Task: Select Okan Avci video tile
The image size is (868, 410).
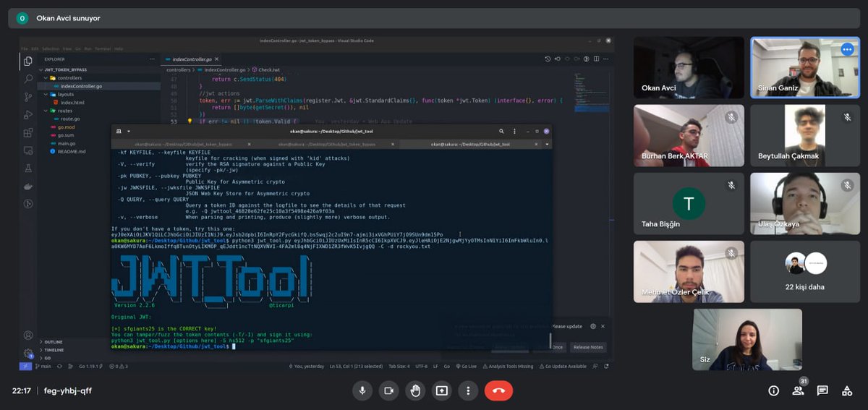Action: 689,68
